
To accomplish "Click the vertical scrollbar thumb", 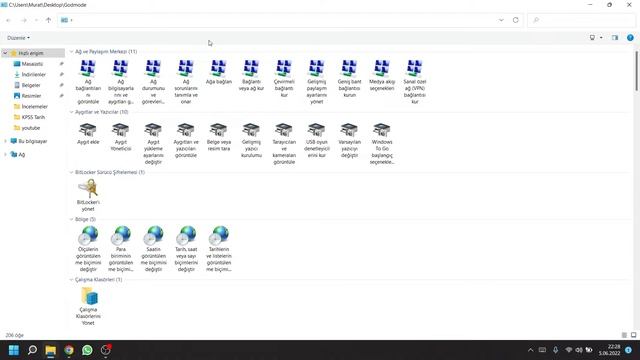I will [x=636, y=71].
